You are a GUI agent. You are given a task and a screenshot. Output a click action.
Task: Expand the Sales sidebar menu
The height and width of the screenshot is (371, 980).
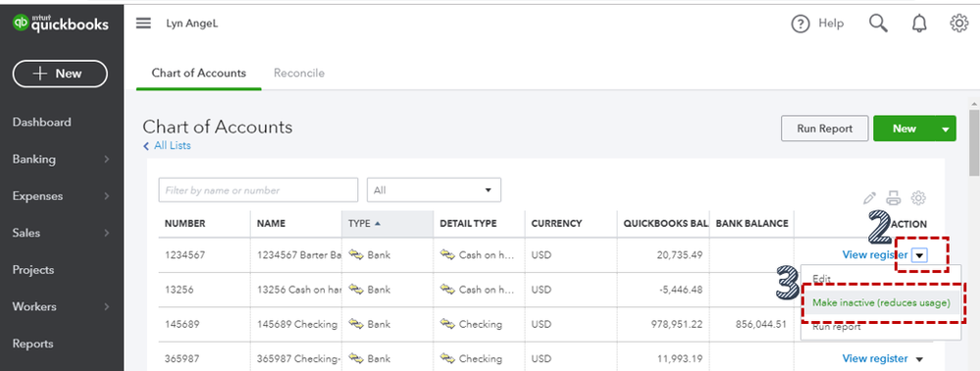pos(61,233)
